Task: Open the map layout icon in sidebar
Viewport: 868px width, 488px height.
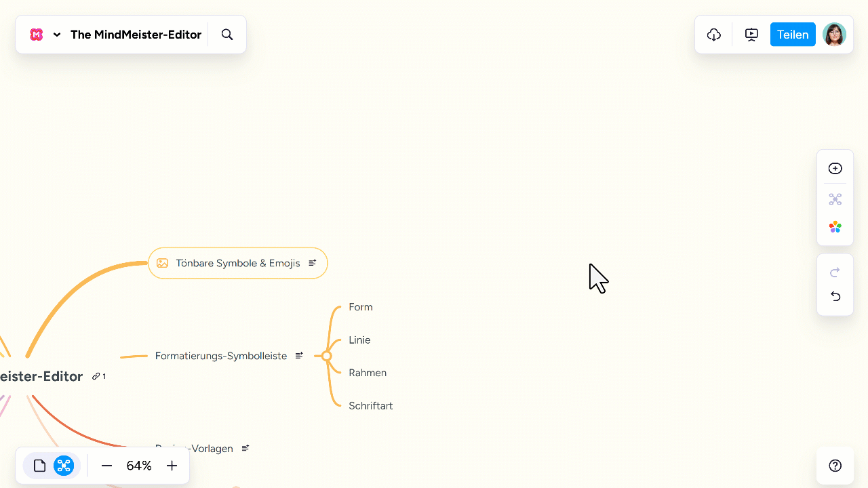Action: pyautogui.click(x=835, y=199)
